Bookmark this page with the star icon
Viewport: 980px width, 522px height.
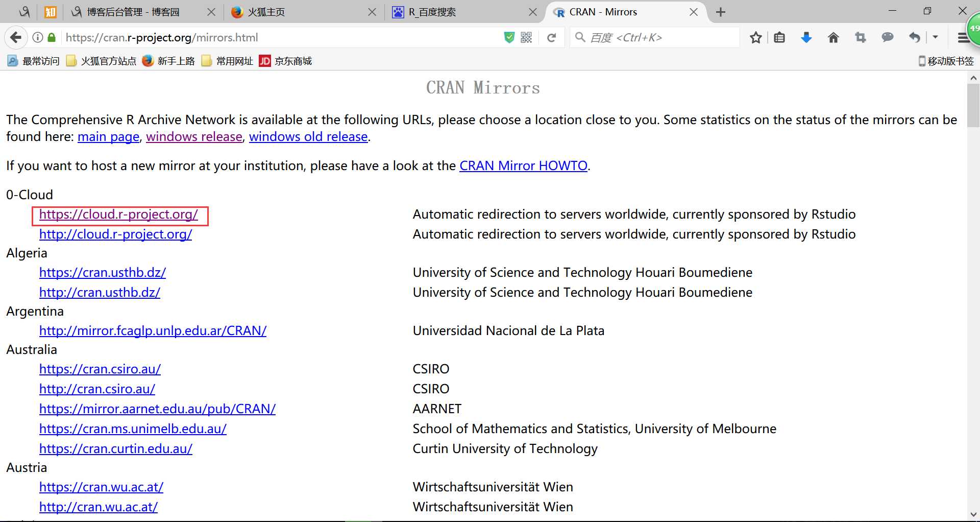pos(756,37)
